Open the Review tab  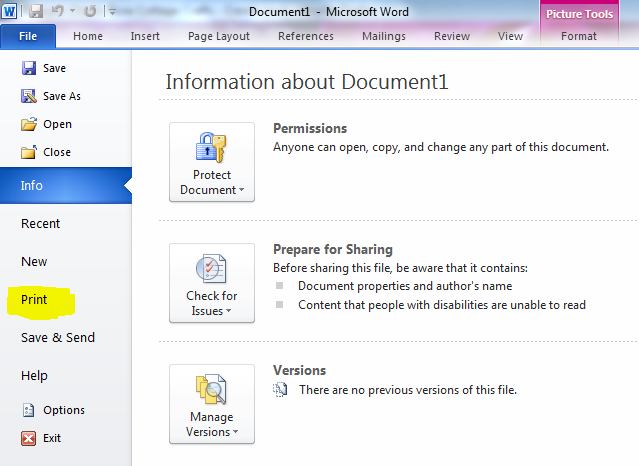pos(452,36)
